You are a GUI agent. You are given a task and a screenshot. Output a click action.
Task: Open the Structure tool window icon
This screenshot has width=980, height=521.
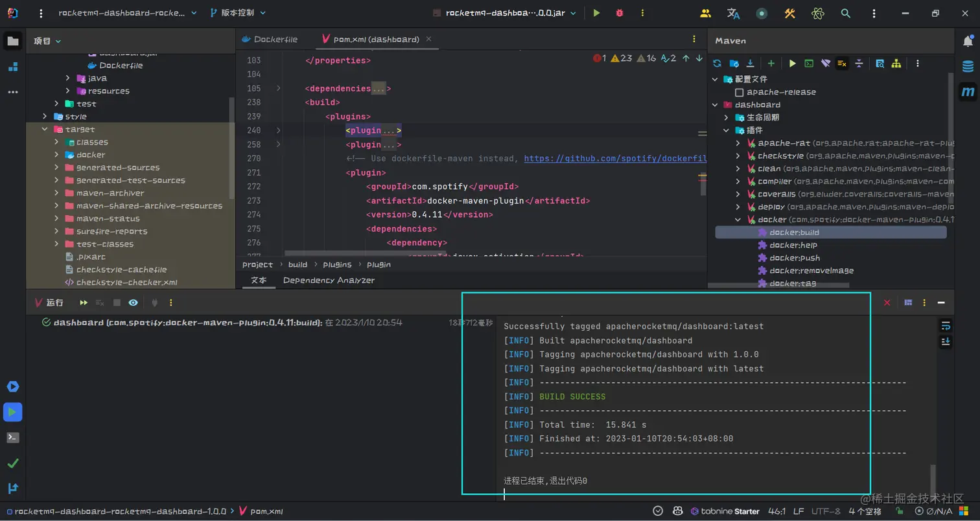[13, 67]
